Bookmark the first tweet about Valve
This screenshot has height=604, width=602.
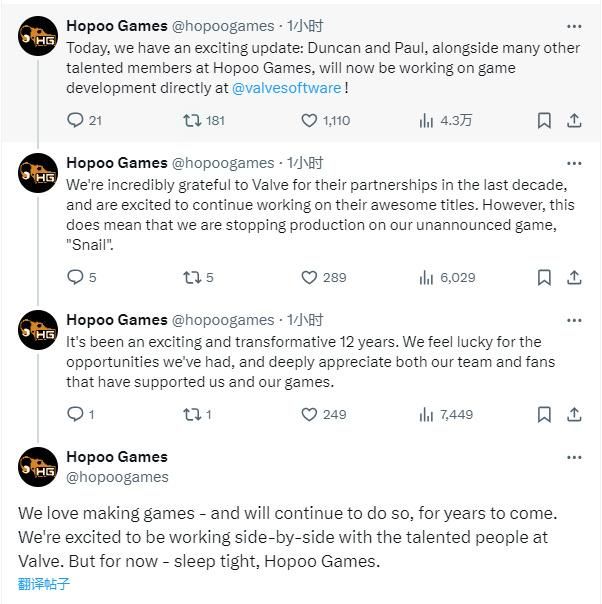(544, 120)
